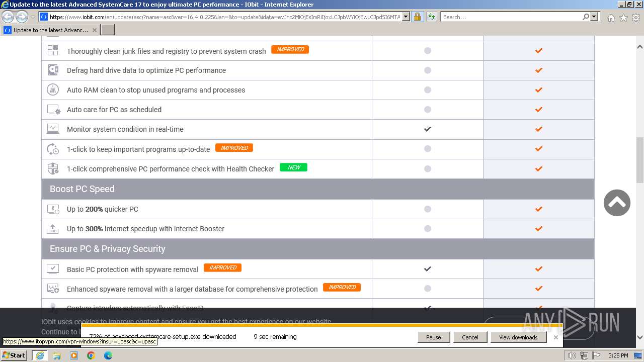The width and height of the screenshot is (644, 362).
Task: Click the monitor system condition icon
Action: tap(53, 129)
